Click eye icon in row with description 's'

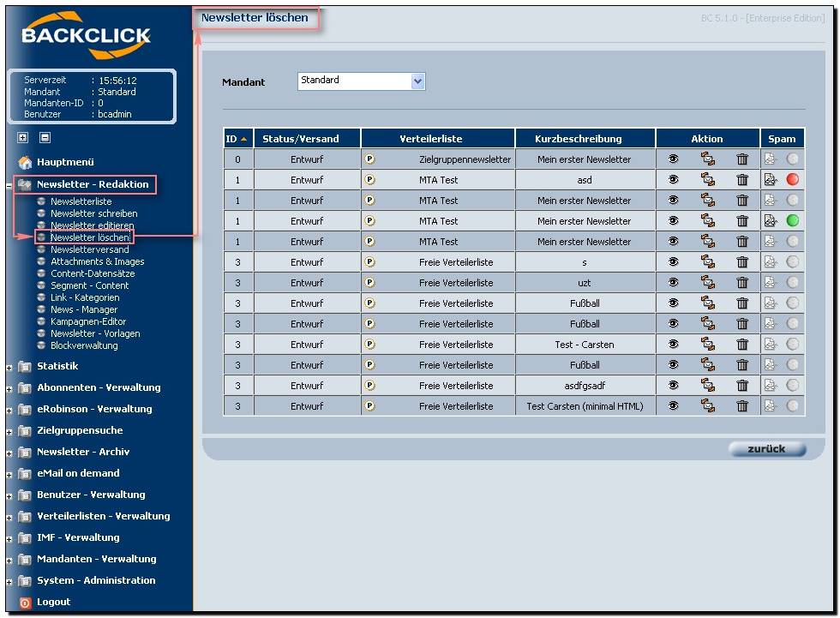tap(674, 262)
